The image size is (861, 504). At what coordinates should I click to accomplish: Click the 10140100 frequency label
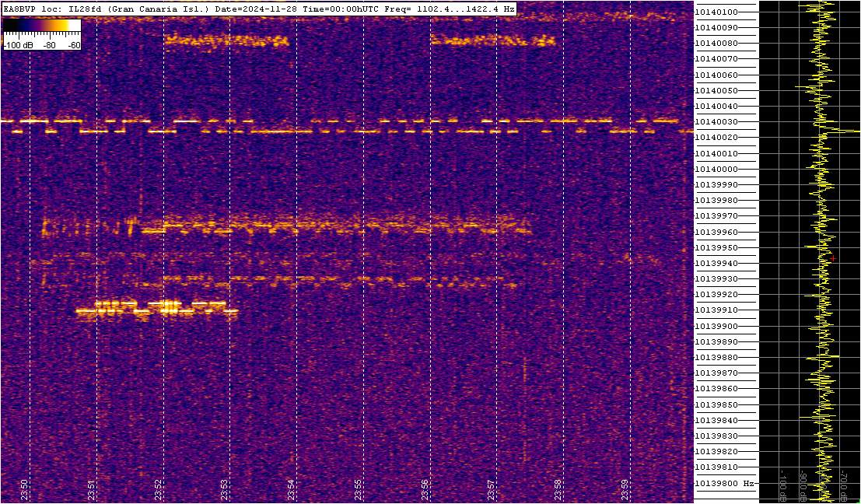coord(716,12)
